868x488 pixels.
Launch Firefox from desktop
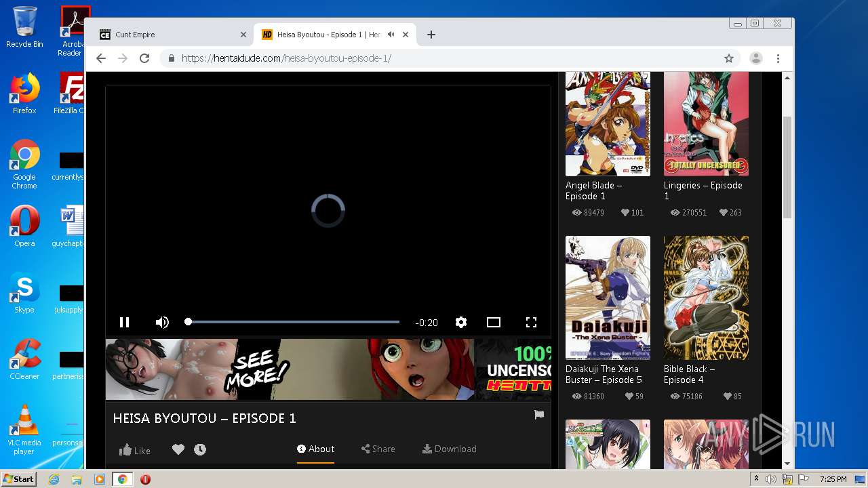tap(24, 94)
